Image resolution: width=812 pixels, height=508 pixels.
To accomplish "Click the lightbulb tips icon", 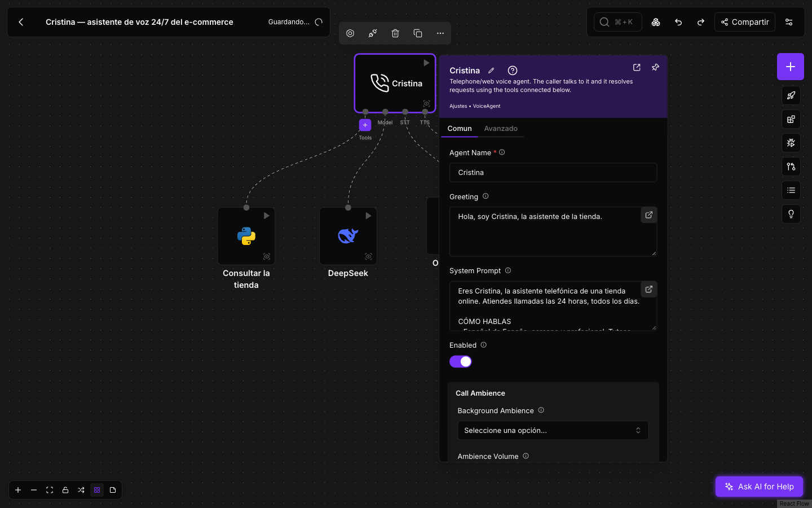I will (791, 214).
